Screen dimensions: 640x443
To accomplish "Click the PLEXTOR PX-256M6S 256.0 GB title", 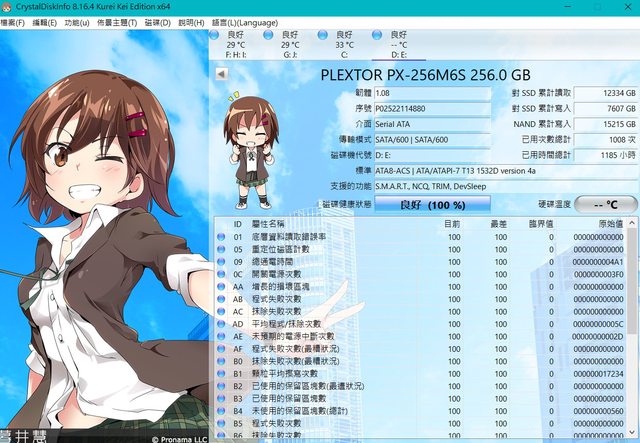I will point(425,75).
